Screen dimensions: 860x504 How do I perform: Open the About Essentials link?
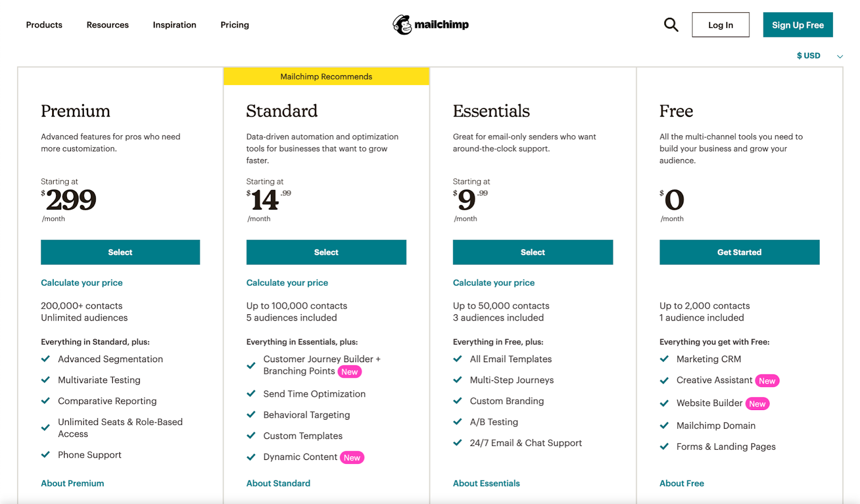tap(486, 483)
